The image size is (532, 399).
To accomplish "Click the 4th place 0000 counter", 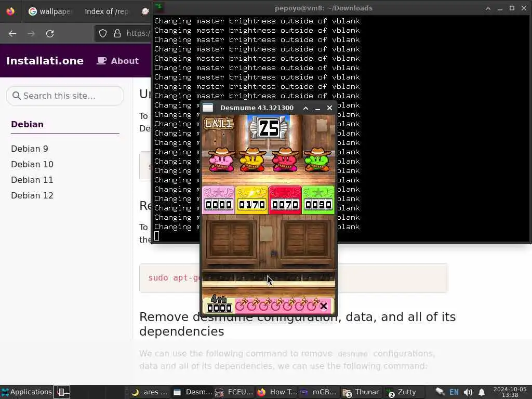I will coord(219,308).
